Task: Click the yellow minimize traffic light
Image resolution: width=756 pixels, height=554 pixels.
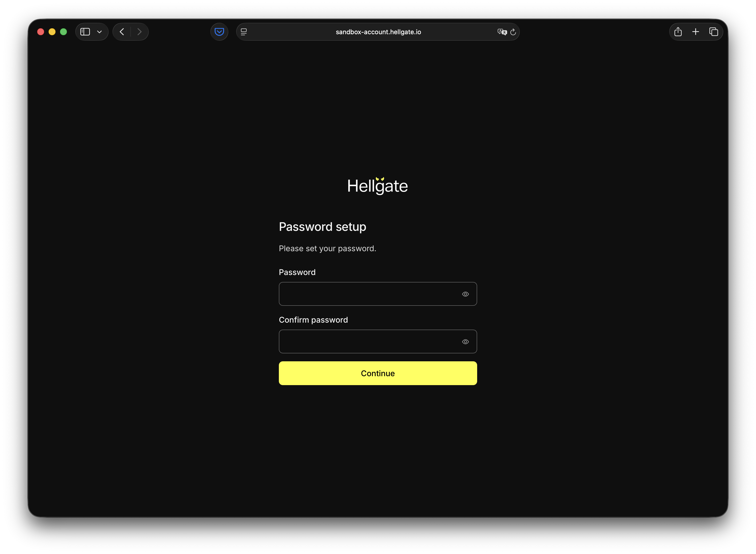Action: [52, 31]
